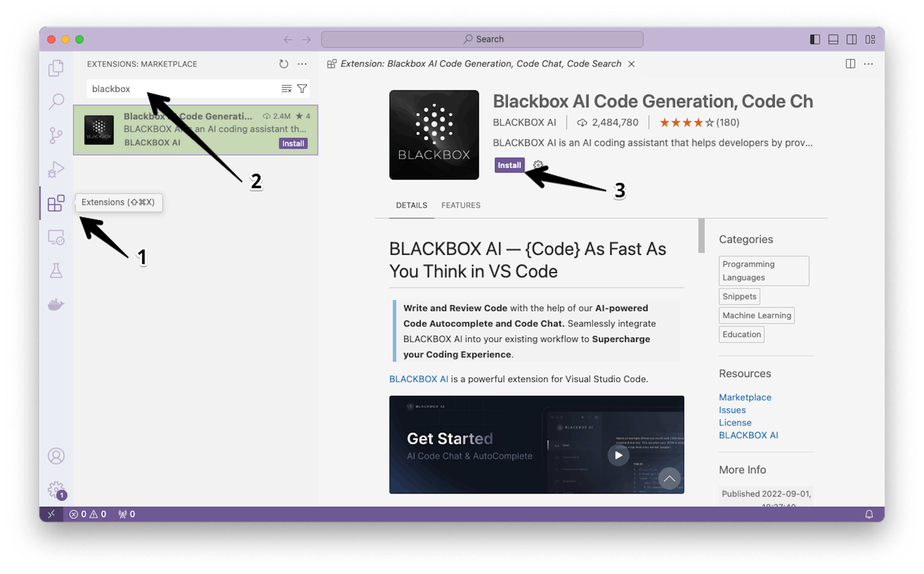Open Extensions view more actions menu
924x574 pixels.
point(302,64)
